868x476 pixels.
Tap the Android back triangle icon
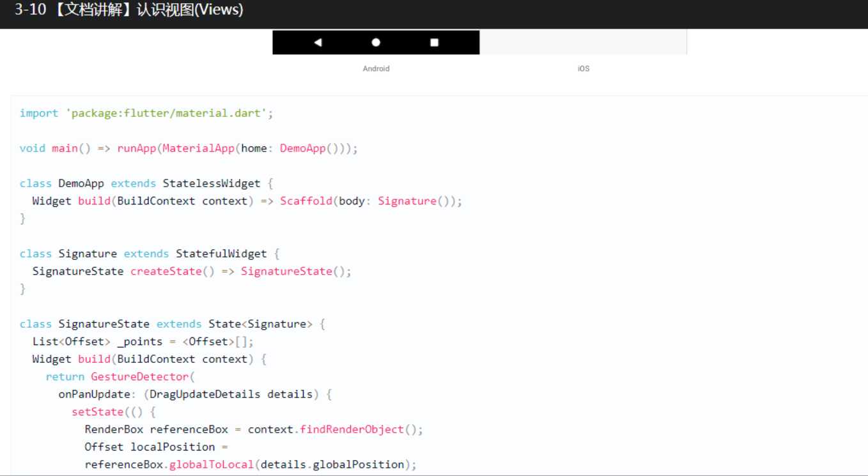click(x=318, y=42)
